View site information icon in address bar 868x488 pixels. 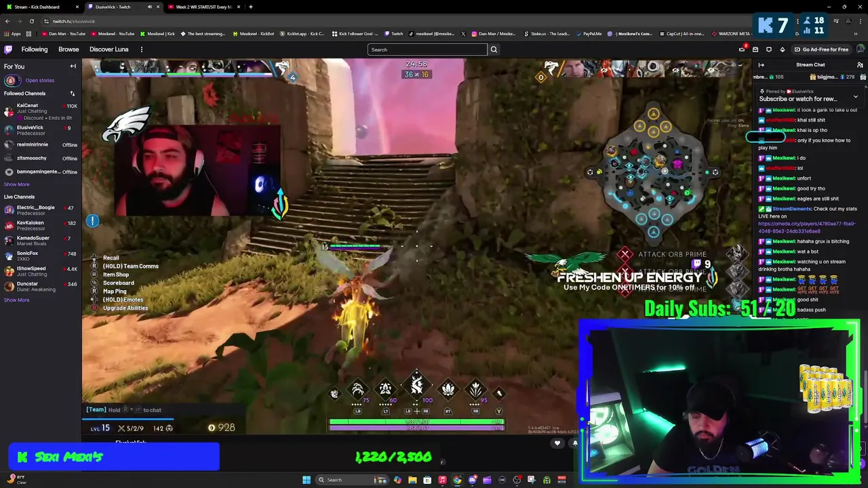47,21
